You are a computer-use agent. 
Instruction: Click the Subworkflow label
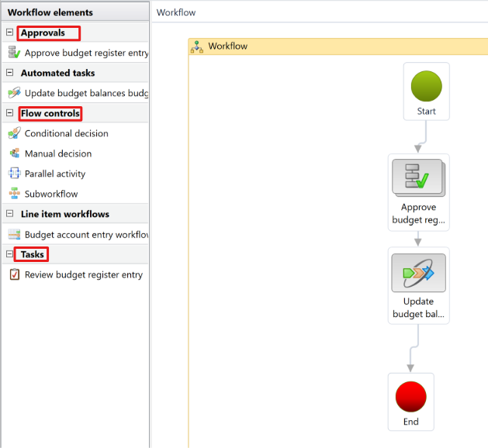pyautogui.click(x=51, y=194)
